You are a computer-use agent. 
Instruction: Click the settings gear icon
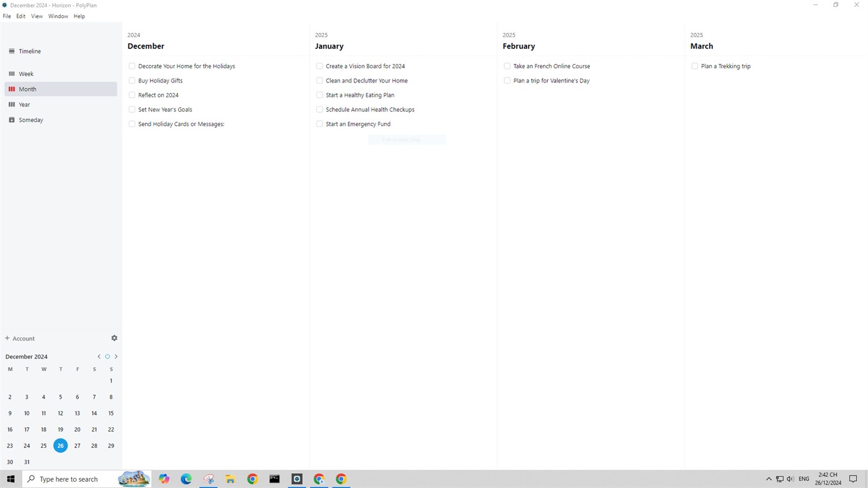[x=114, y=338]
